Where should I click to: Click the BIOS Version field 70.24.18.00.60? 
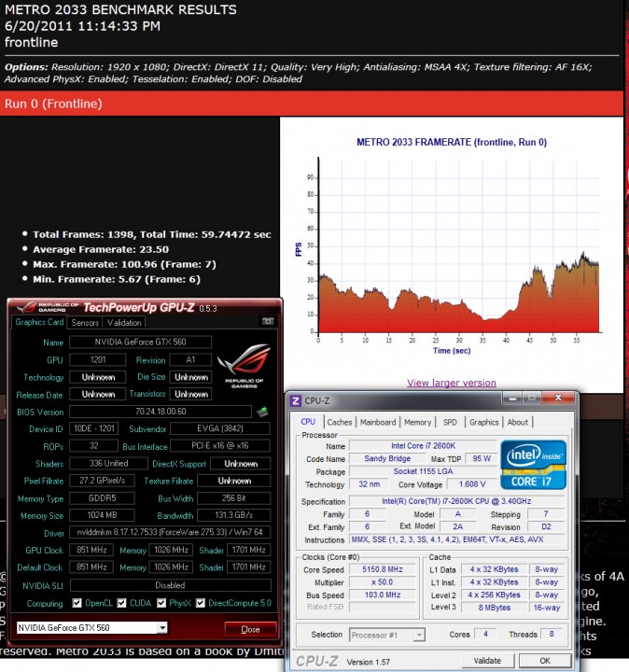click(x=161, y=412)
